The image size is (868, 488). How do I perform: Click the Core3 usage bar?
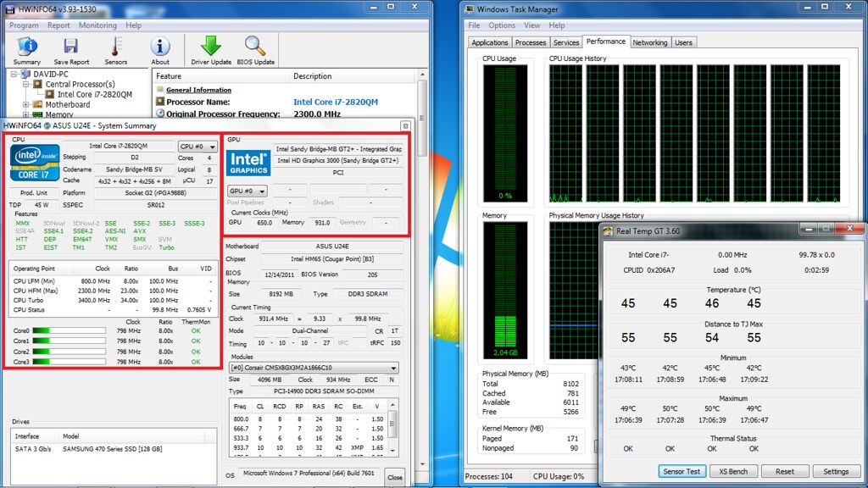70,362
